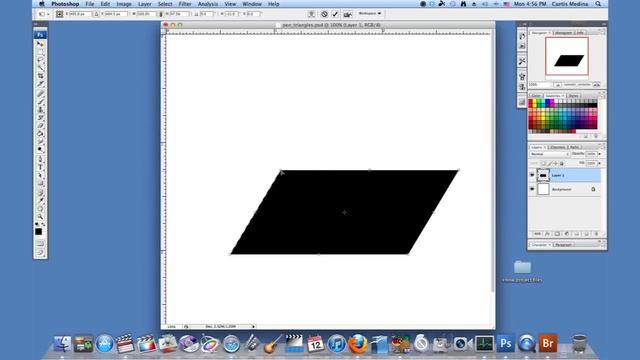This screenshot has height=360, width=640.
Task: Switch to the Channels tab
Action: [558, 147]
